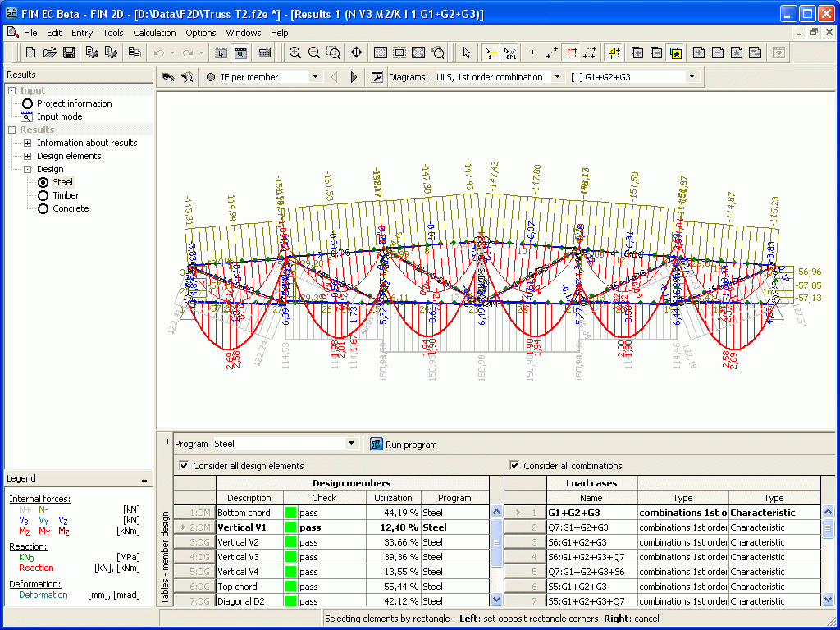Viewport: 840px width, 630px height.
Task: Open the Windows menu
Action: pos(244,33)
